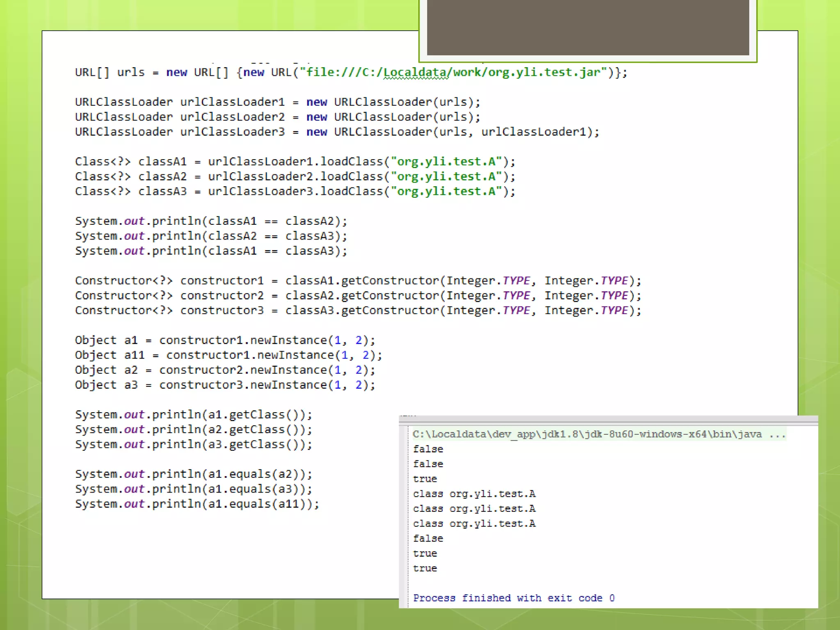Click the println(a1.equals(a2)) statement
The width and height of the screenshot is (840, 630).
coord(193,475)
